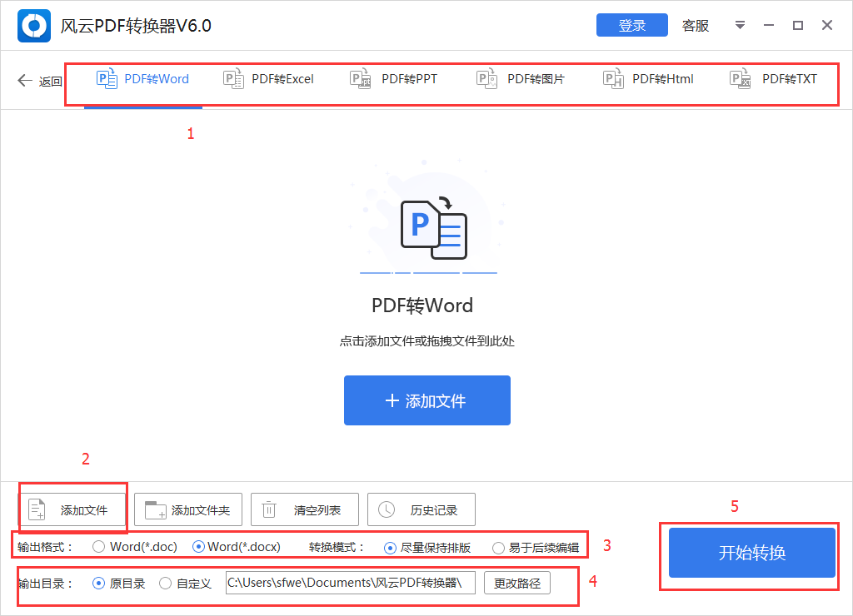The image size is (853, 616).
Task: Open 历史记录 history
Action: coord(422,509)
